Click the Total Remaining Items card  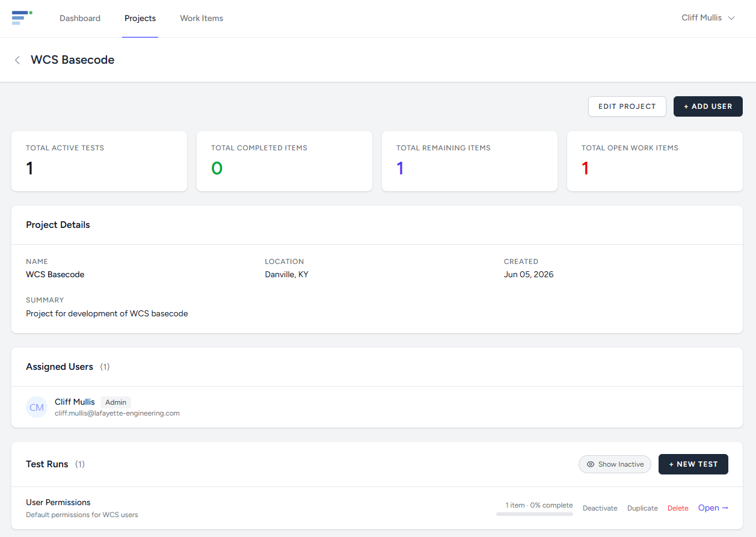(470, 161)
